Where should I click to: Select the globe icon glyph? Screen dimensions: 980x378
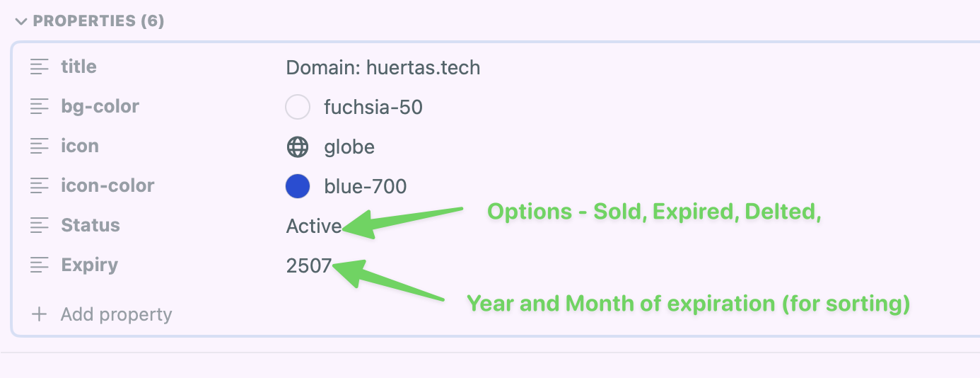pyautogui.click(x=298, y=147)
